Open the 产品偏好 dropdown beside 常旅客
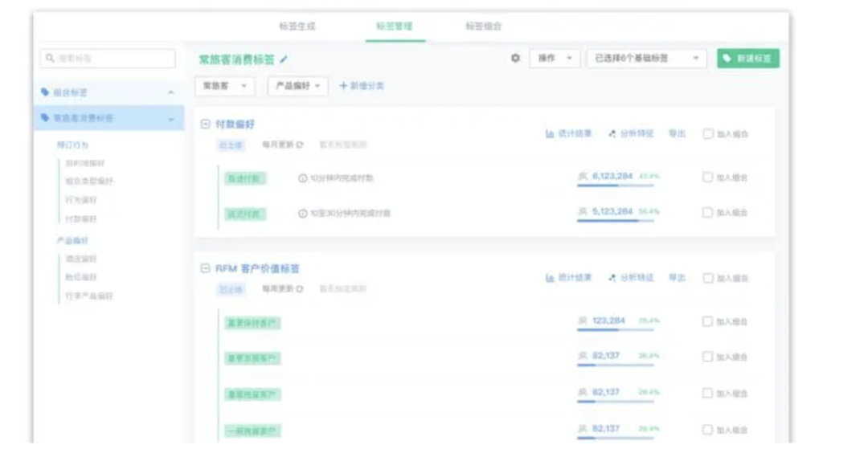 (298, 86)
